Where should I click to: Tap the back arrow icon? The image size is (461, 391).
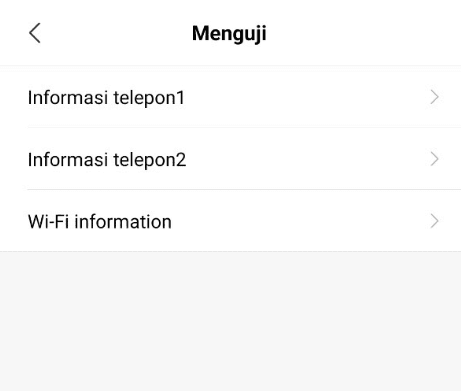point(35,33)
